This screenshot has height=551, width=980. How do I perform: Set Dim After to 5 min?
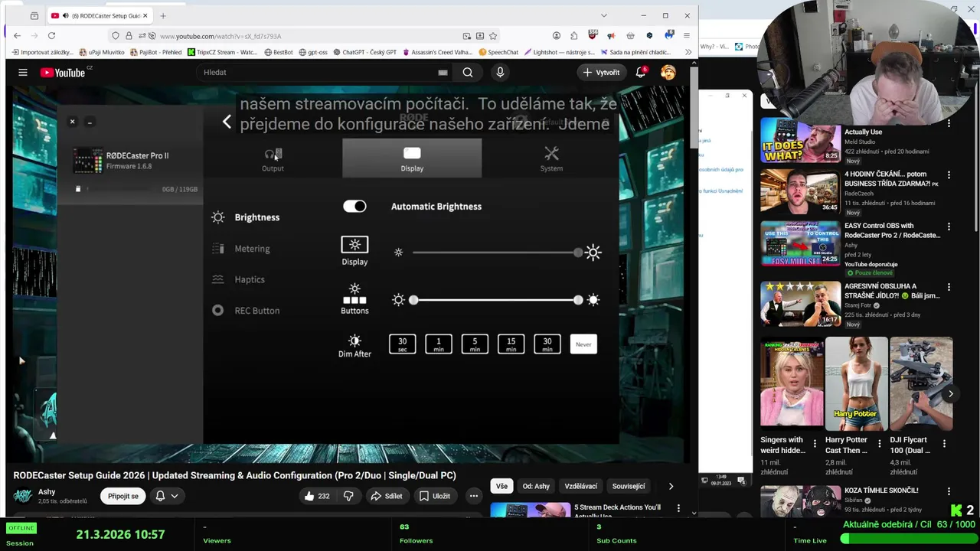click(475, 344)
